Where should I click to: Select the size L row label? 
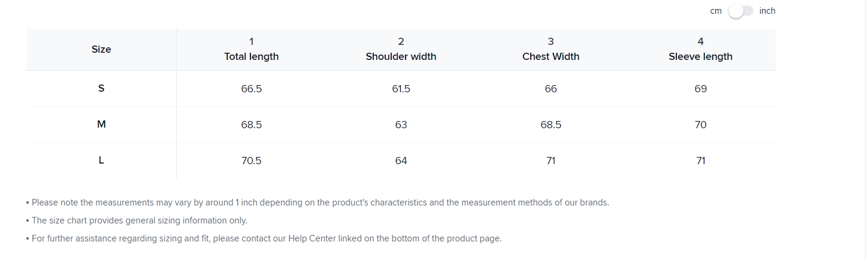click(x=101, y=161)
